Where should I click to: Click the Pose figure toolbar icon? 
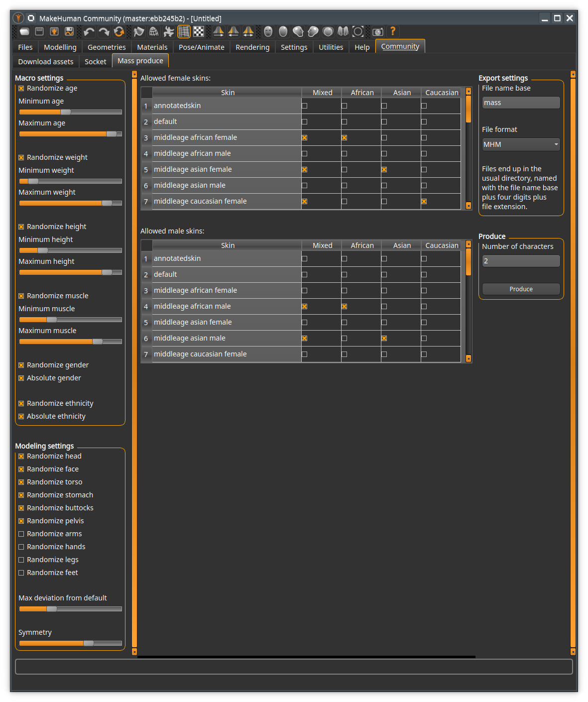[x=169, y=32]
